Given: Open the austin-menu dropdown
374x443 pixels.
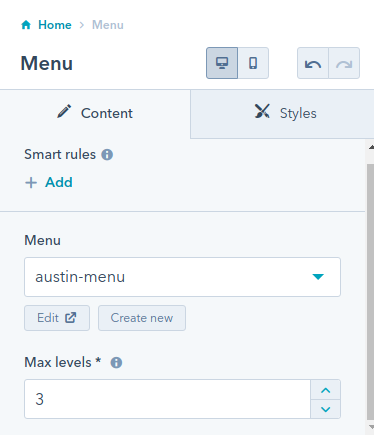Looking at the screenshot, I should click(182, 277).
